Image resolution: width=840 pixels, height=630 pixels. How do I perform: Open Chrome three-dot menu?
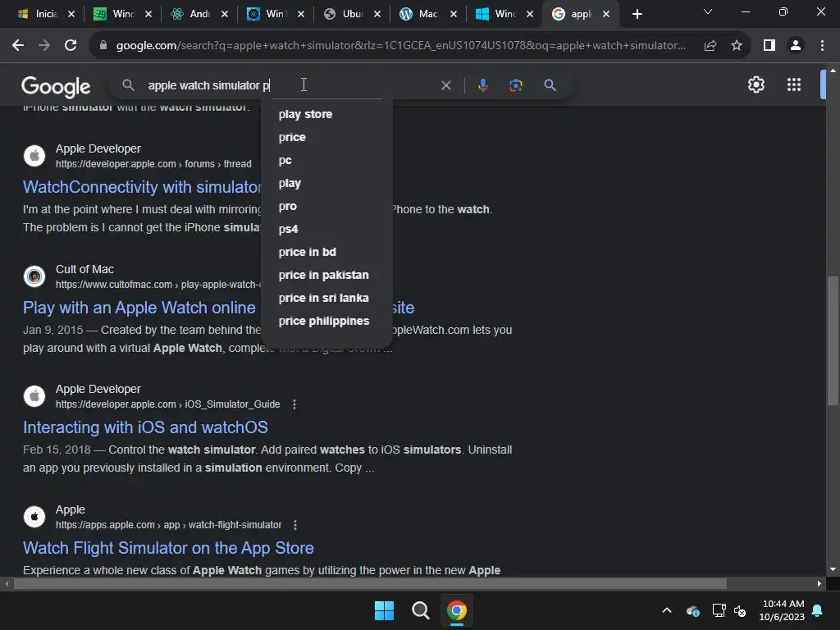[822, 46]
